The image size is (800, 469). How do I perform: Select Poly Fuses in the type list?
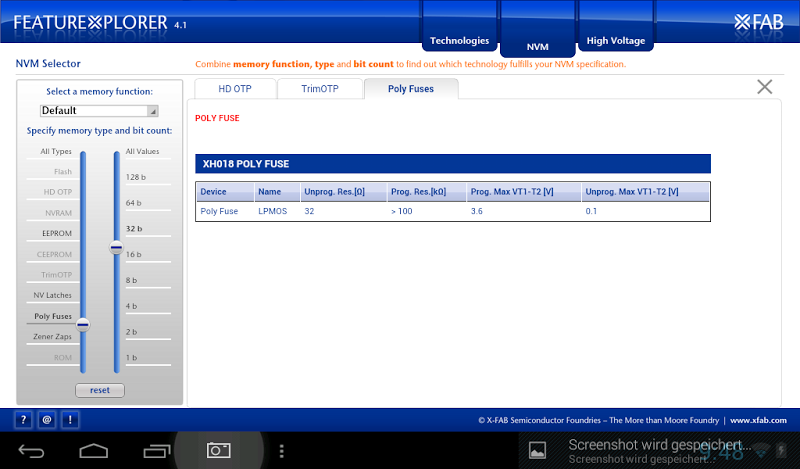53,316
